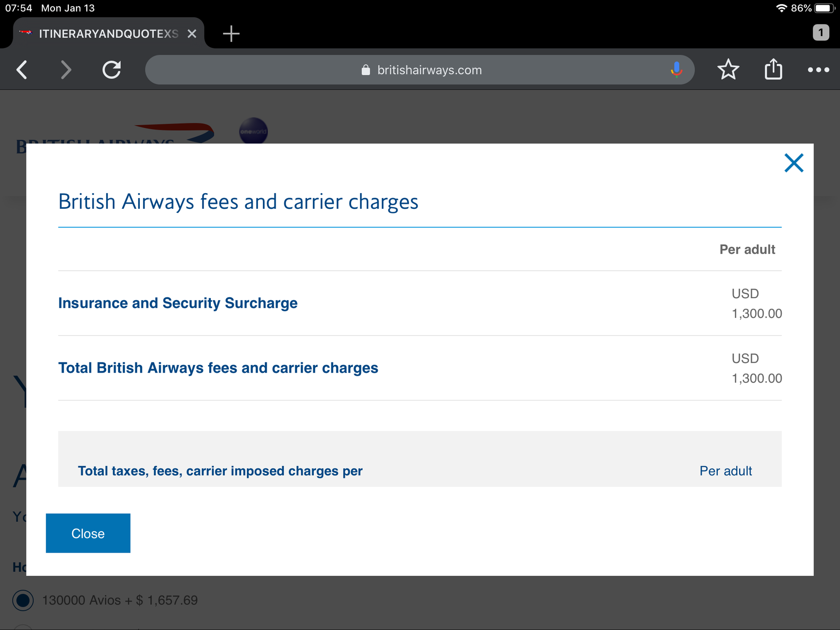The image size is (840, 630).
Task: Dismiss the fees dialog with the X
Action: pyautogui.click(x=793, y=163)
